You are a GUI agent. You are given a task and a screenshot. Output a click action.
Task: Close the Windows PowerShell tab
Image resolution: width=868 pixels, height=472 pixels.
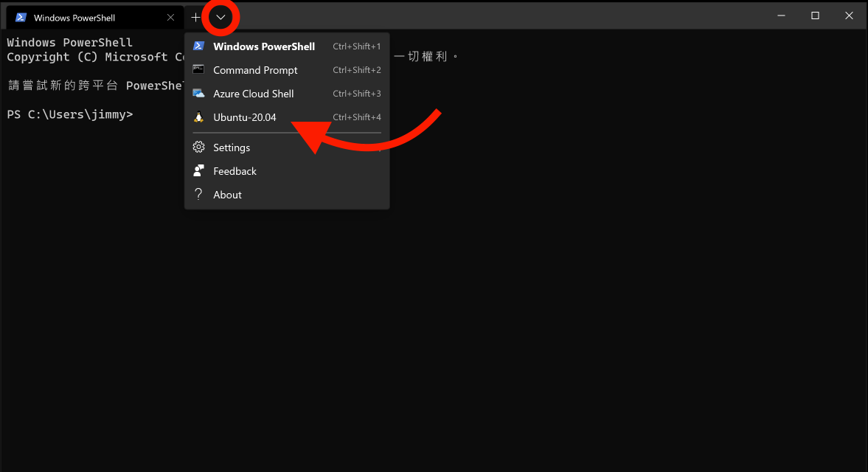[170, 17]
